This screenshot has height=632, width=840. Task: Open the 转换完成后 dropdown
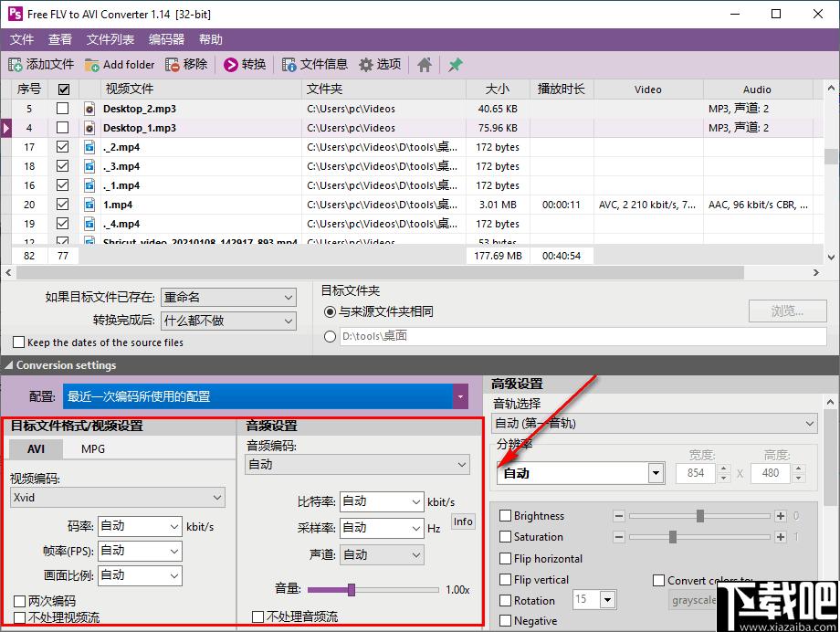[229, 321]
